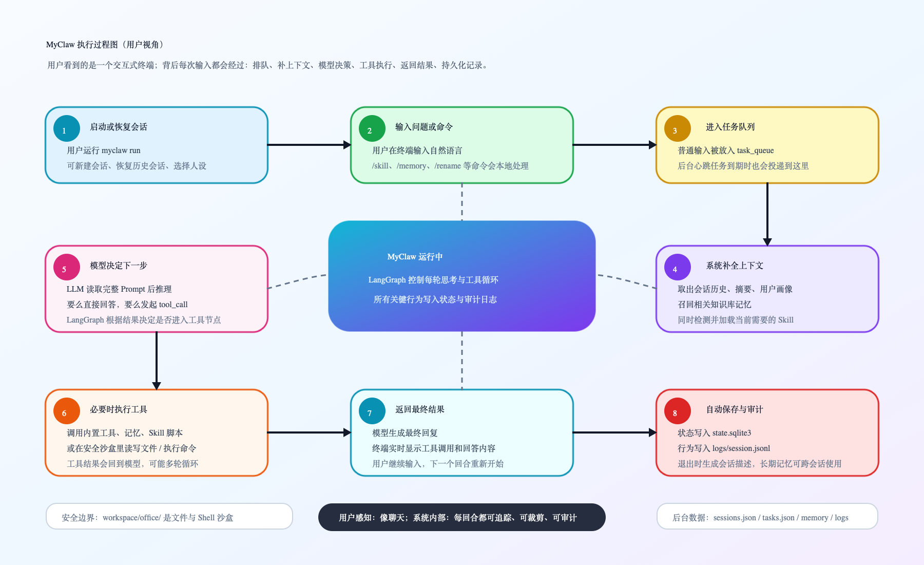This screenshot has width=924, height=565.
Task: Click the '模型生成最终回复' line
Action: 405,433
